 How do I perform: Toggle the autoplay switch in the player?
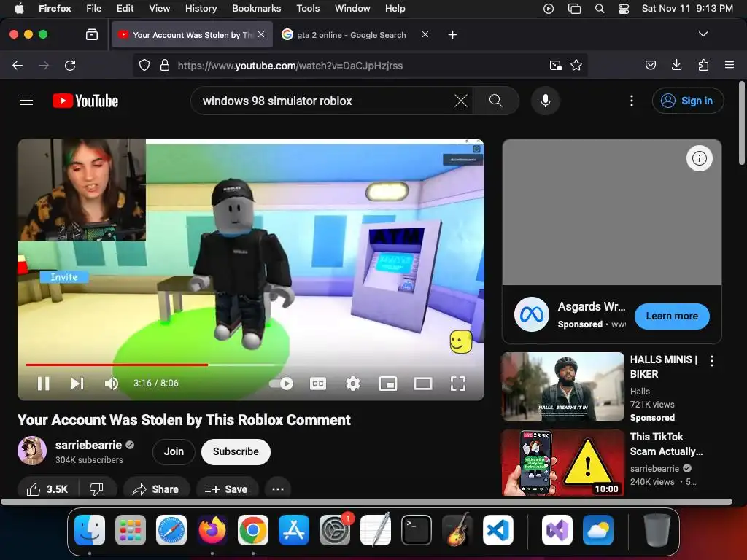pyautogui.click(x=281, y=384)
